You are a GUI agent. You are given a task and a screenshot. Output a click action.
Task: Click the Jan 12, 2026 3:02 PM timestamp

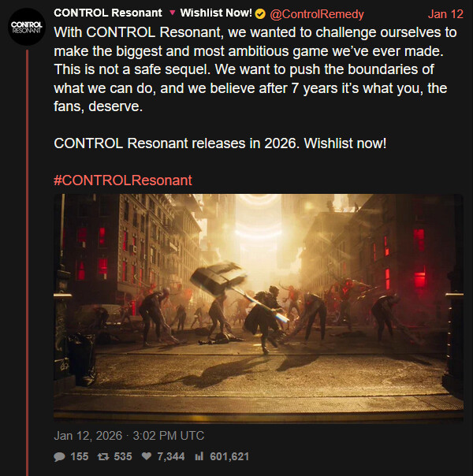point(128,436)
